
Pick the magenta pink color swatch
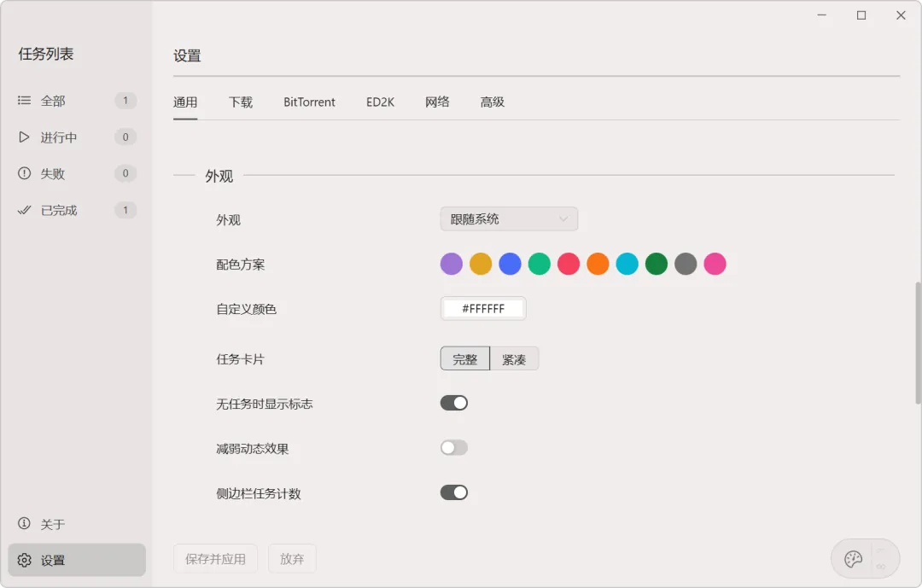click(715, 264)
